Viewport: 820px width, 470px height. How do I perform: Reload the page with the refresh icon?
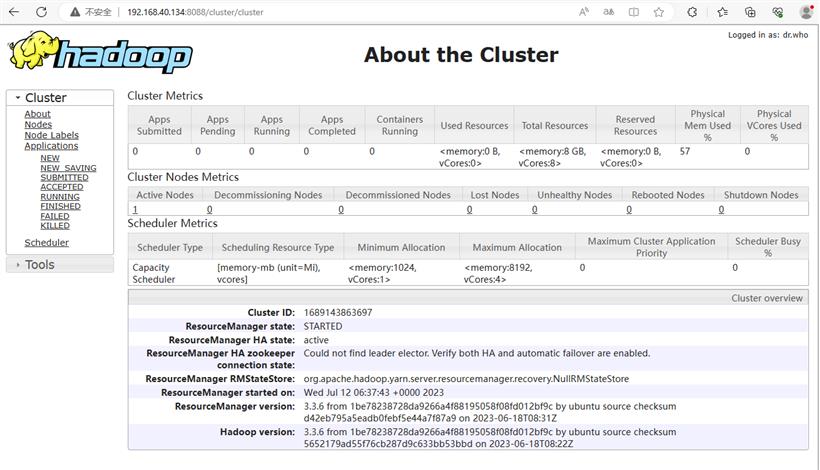tap(41, 12)
